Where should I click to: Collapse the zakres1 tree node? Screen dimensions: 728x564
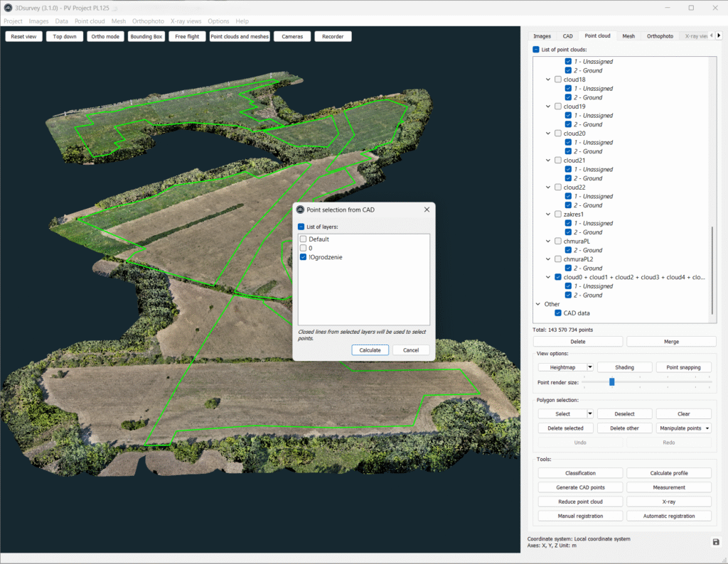click(x=548, y=215)
